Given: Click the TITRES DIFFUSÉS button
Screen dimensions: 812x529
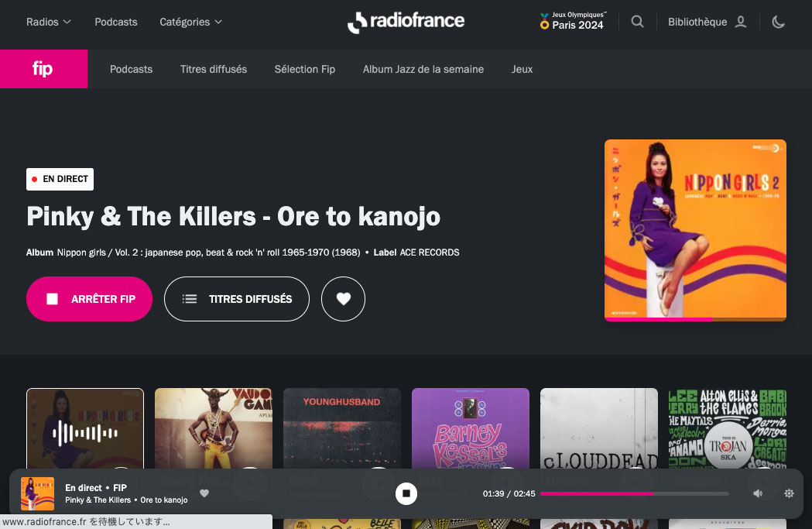Looking at the screenshot, I should point(237,299).
